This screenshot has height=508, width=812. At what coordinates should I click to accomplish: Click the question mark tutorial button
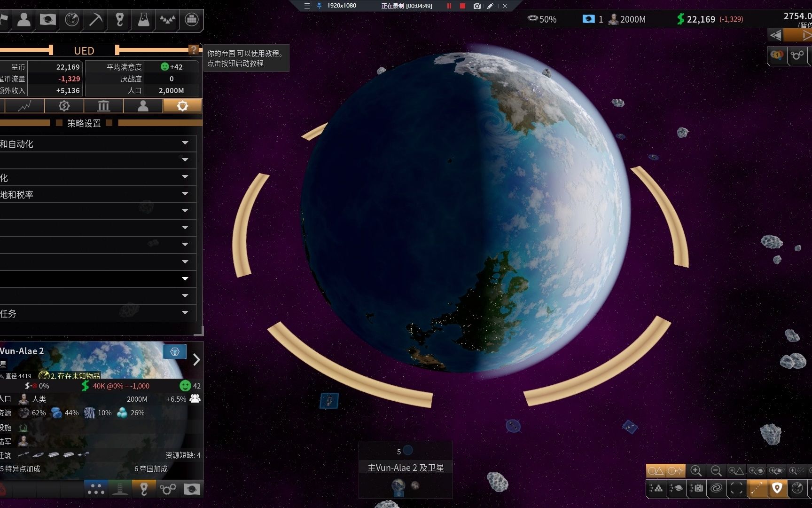point(193,49)
